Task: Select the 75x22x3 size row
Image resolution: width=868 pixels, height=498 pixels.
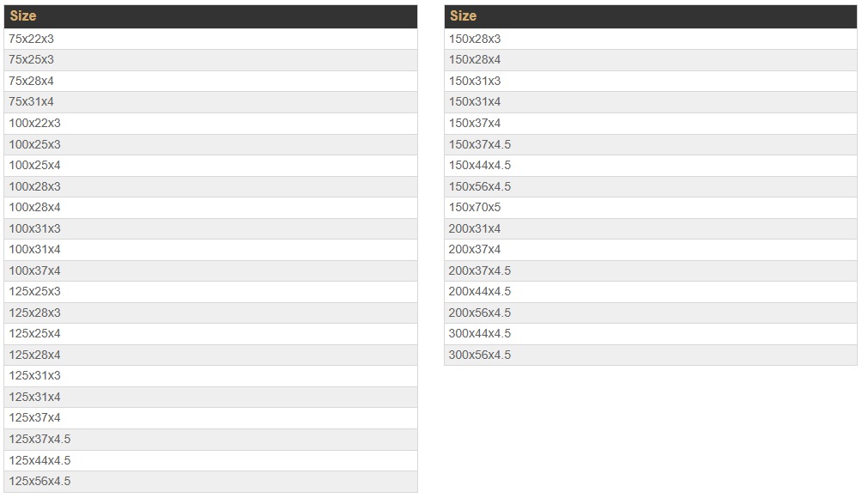Action: 32,39
